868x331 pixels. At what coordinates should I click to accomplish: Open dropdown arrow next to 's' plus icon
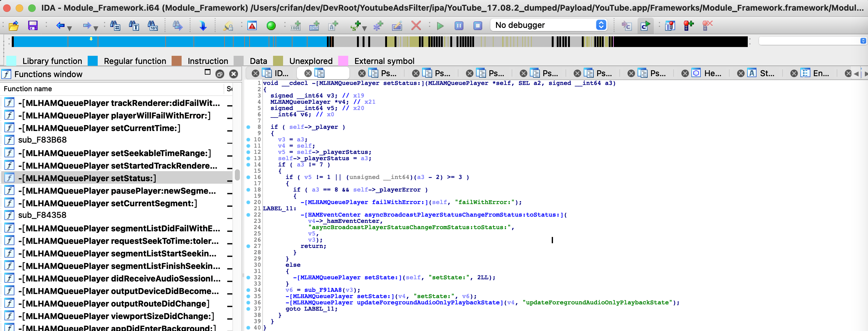[364, 29]
